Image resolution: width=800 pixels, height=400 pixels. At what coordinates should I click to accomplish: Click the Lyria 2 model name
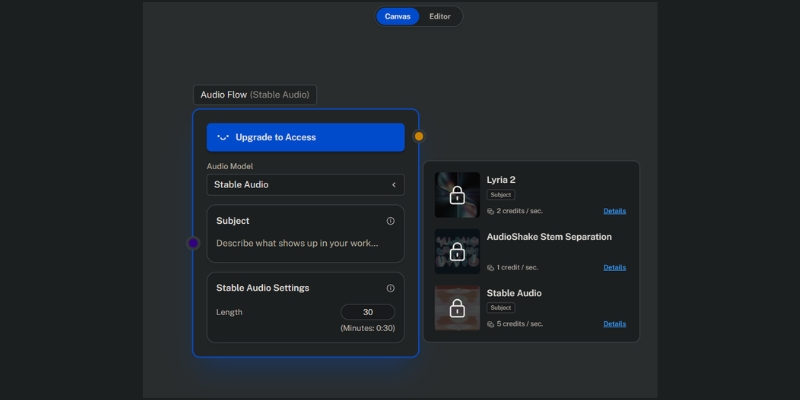501,180
